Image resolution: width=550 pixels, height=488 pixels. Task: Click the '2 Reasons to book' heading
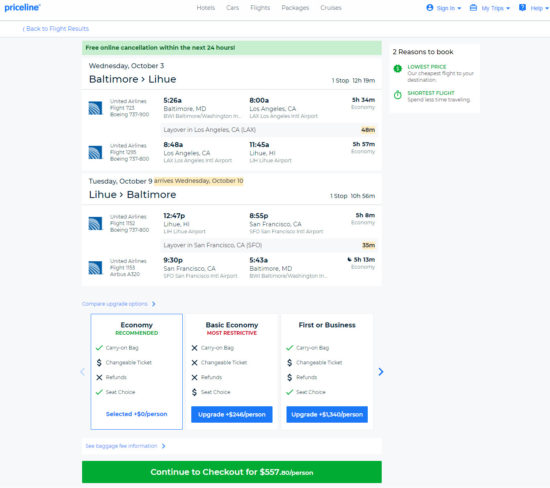tap(423, 52)
